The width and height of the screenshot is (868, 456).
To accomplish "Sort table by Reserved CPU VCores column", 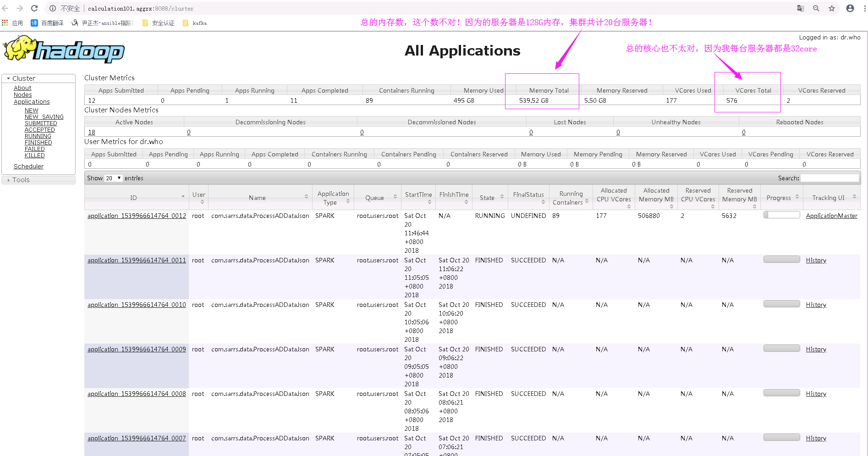I will (713, 206).
